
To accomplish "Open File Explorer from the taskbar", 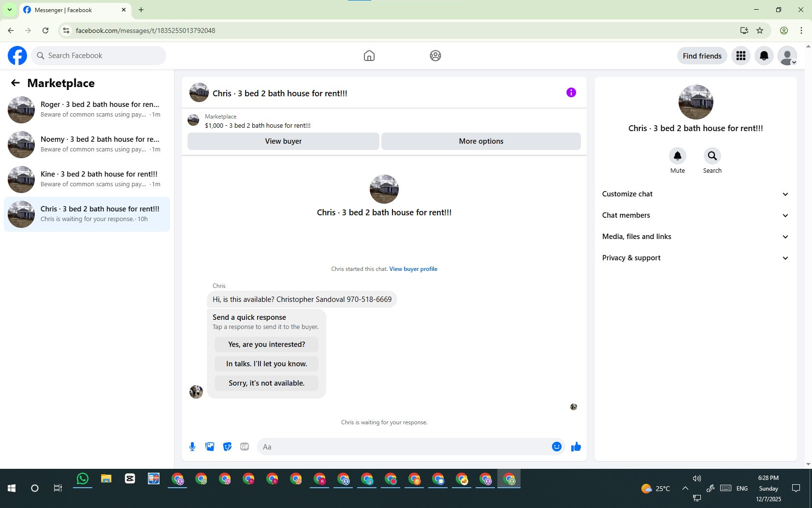I will pyautogui.click(x=106, y=479).
